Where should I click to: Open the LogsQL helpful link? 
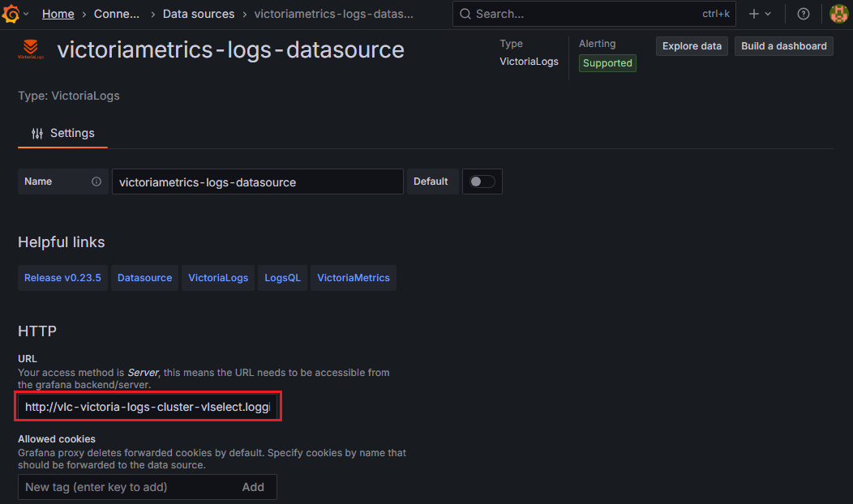[x=282, y=278]
